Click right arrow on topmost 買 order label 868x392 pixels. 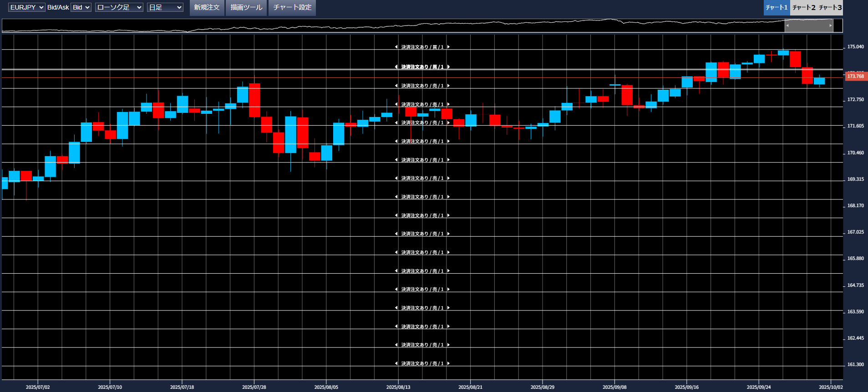tap(448, 47)
